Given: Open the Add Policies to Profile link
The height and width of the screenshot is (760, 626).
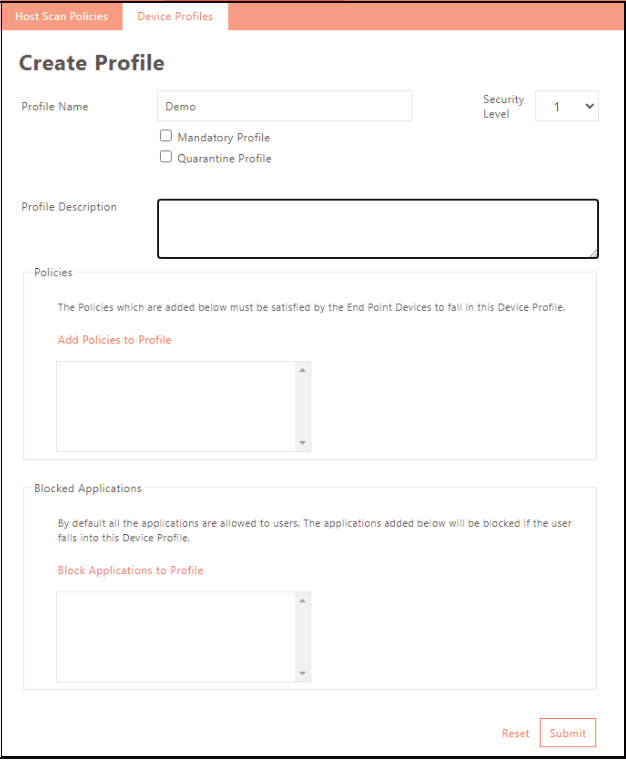Looking at the screenshot, I should [115, 340].
